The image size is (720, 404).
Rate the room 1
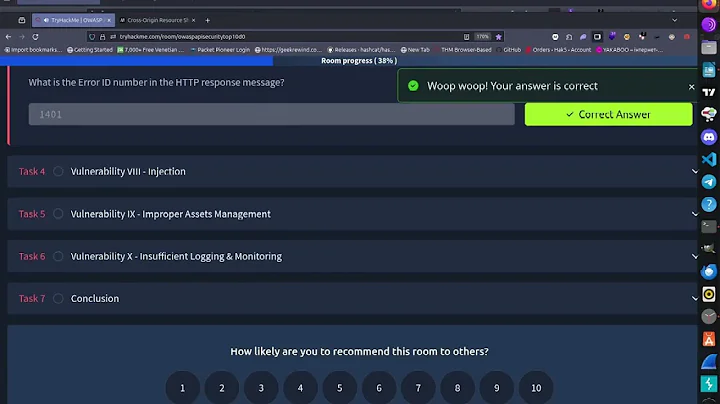coord(183,388)
